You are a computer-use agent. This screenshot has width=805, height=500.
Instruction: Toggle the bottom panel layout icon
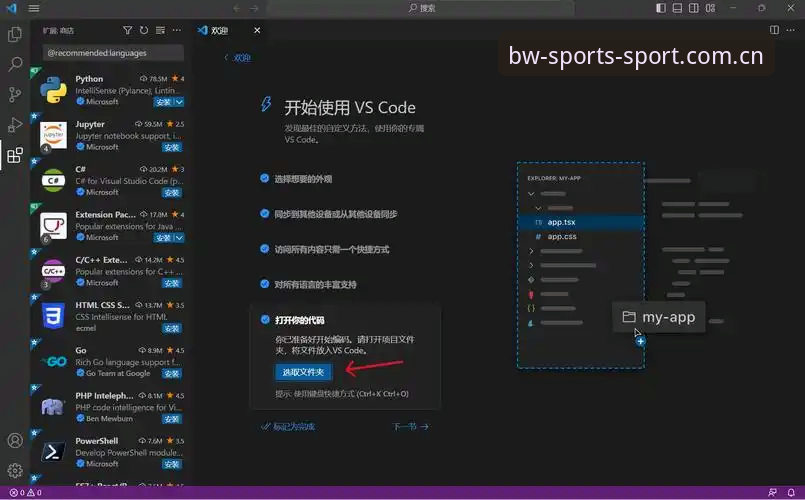click(x=677, y=8)
